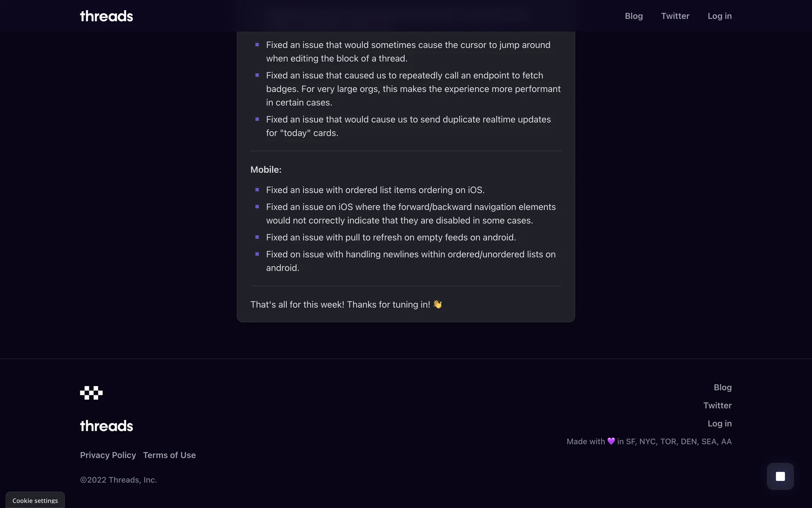Select Log in in the footer

719,423
